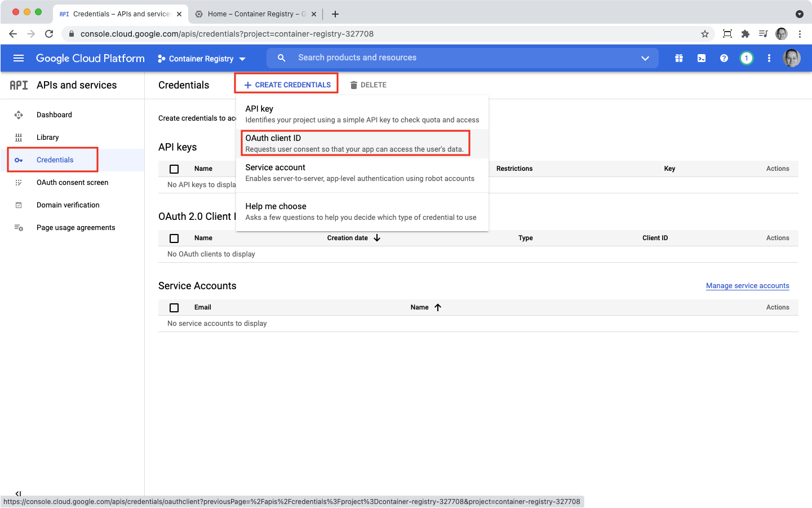The image size is (812, 508).
Task: Click the Delete button
Action: pyautogui.click(x=368, y=85)
